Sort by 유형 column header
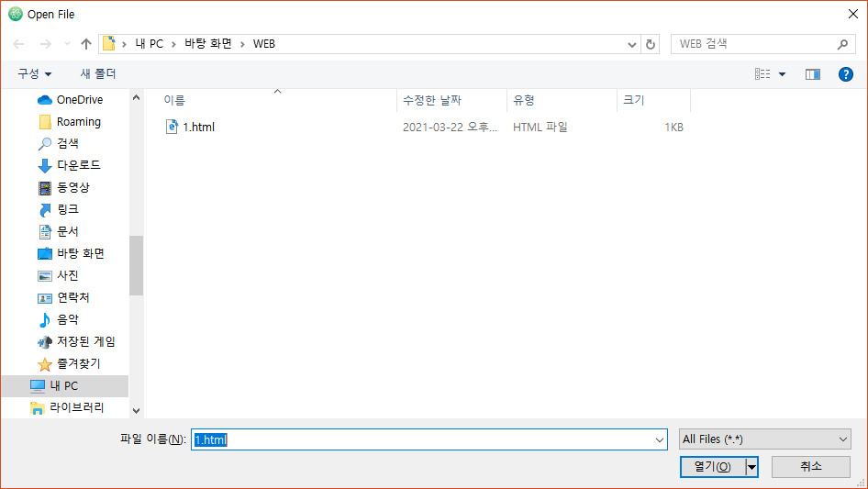The image size is (868, 489). coord(562,100)
